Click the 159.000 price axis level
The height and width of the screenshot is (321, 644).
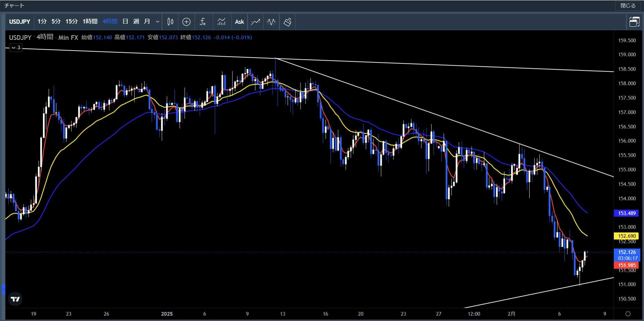click(627, 55)
